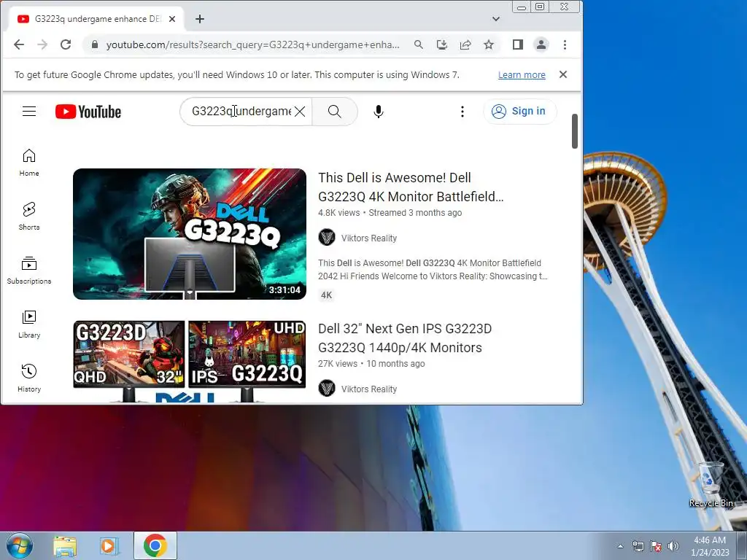Dismiss the Chrome update infobar
Viewport: 747px width, 560px height.
click(563, 74)
